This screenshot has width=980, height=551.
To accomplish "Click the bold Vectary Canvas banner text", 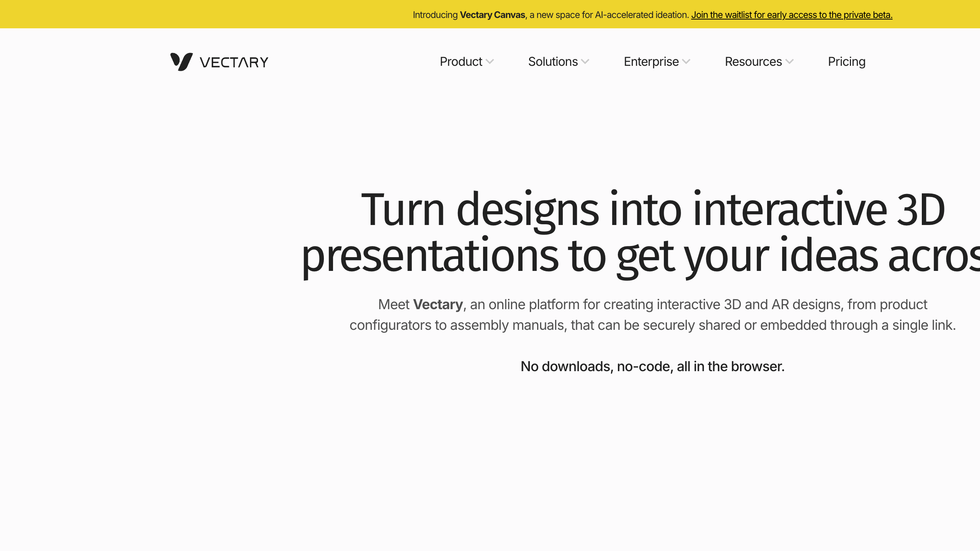I will (492, 15).
